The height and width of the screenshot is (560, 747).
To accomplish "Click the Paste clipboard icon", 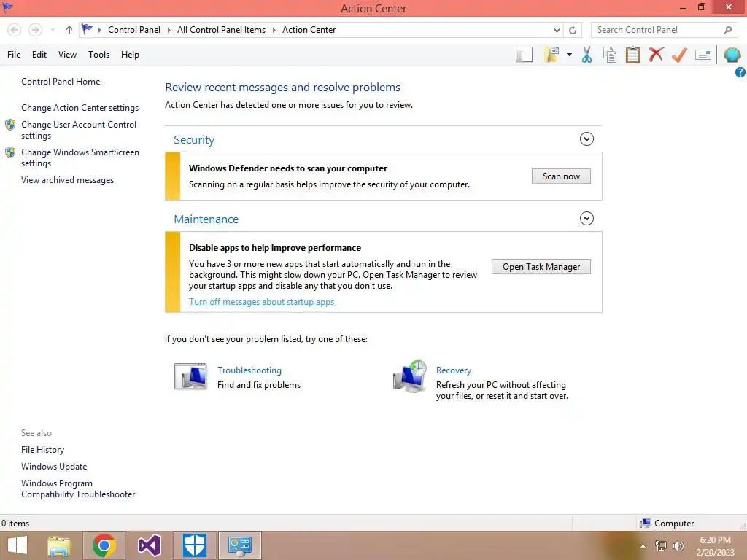I will pyautogui.click(x=632, y=55).
